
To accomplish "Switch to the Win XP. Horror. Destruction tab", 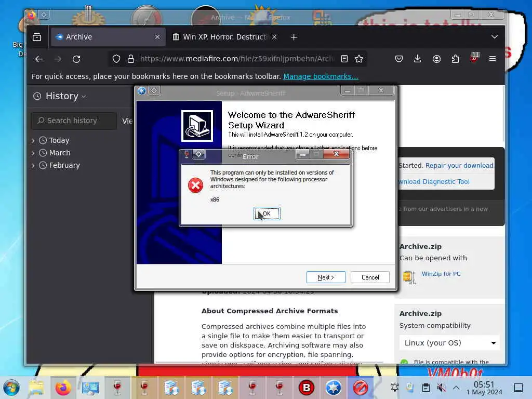I will pyautogui.click(x=224, y=37).
